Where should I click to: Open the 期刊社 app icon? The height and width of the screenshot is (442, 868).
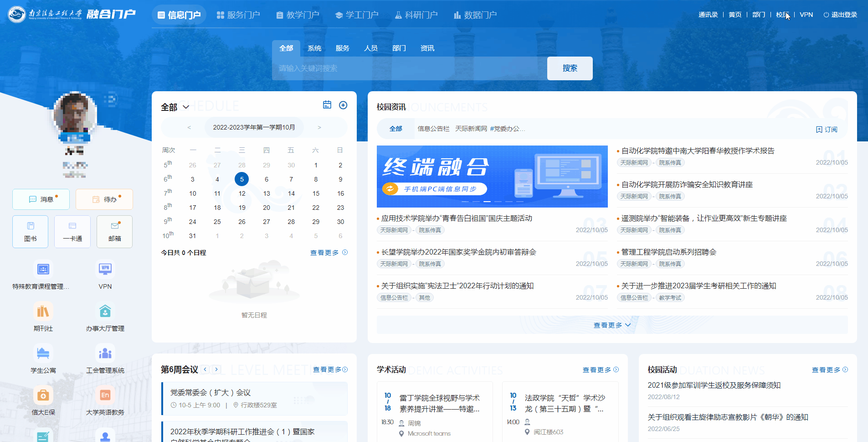click(x=43, y=312)
